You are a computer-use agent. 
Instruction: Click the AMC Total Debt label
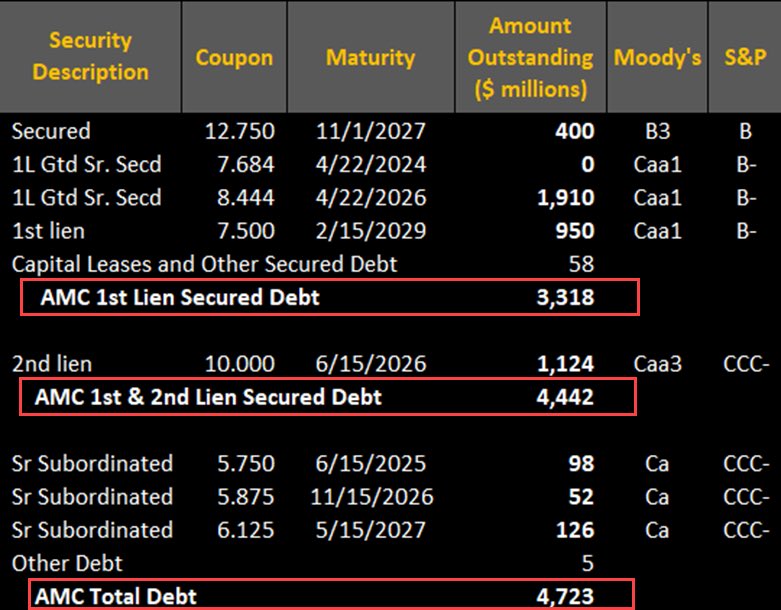(116, 597)
